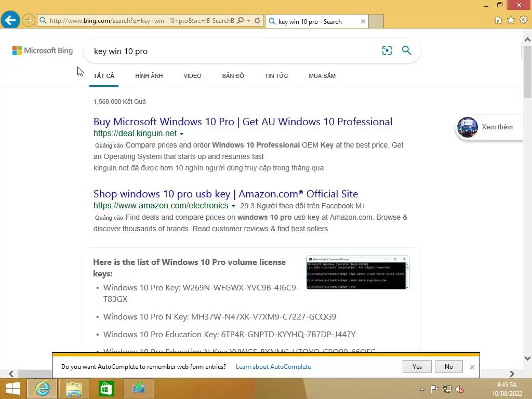Image resolution: width=532 pixels, height=399 pixels.
Task: Close the 'key win 10 pro - Search' tab
Action: (x=363, y=21)
